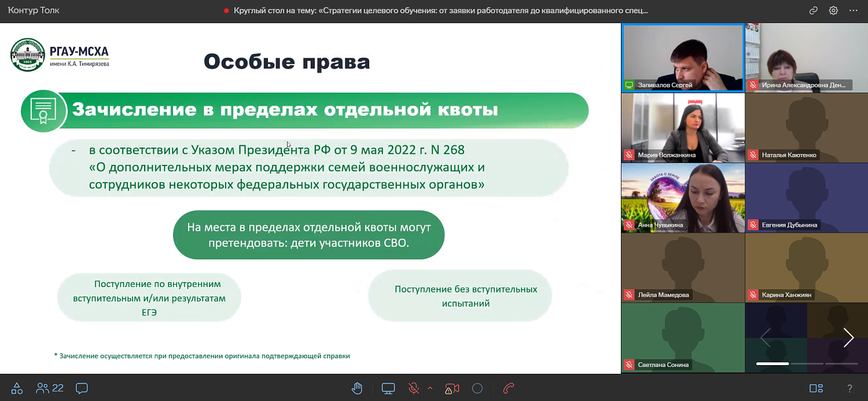
Task: Copy the meeting invite link
Action: (813, 10)
